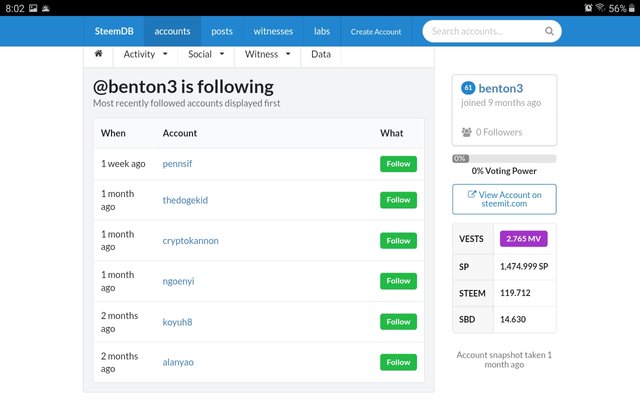Click the Create Account link

376,32
